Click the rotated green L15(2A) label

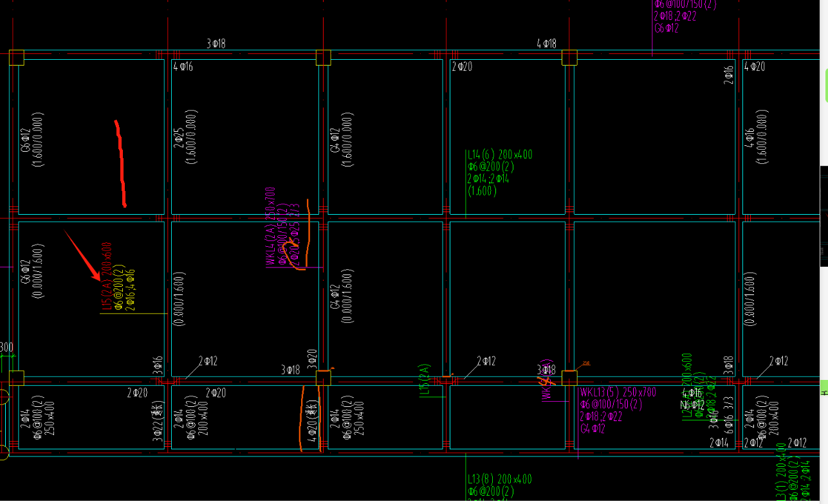(424, 380)
